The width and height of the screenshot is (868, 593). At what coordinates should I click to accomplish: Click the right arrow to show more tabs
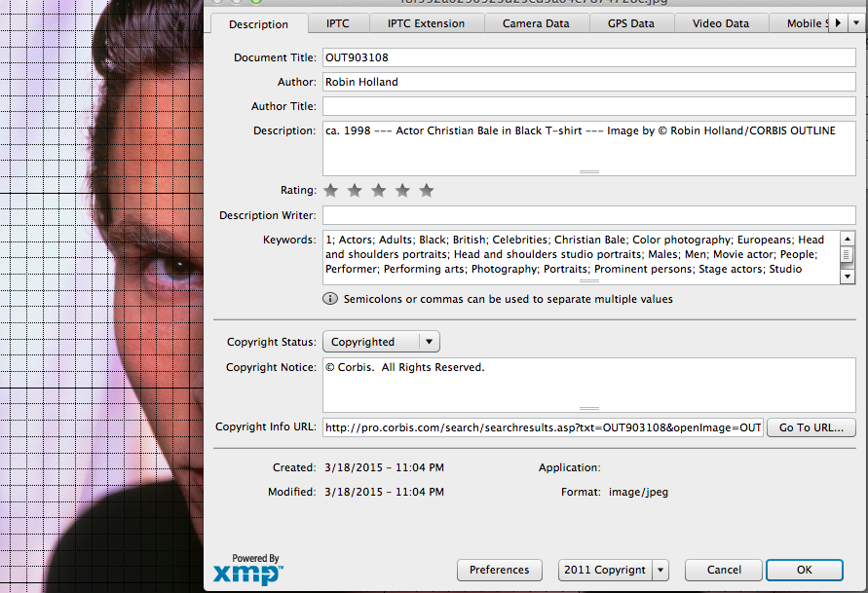[838, 23]
